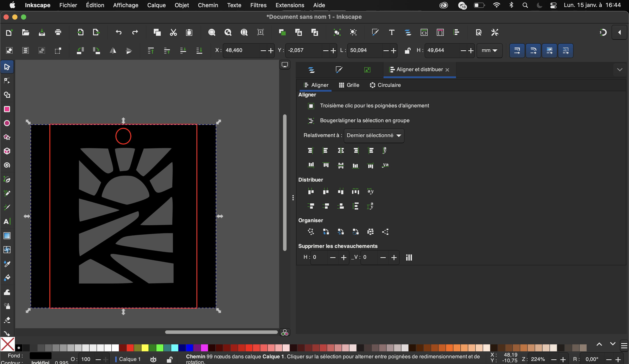Click the X coordinate input field
Image resolution: width=629 pixels, height=364 pixels.
241,50
